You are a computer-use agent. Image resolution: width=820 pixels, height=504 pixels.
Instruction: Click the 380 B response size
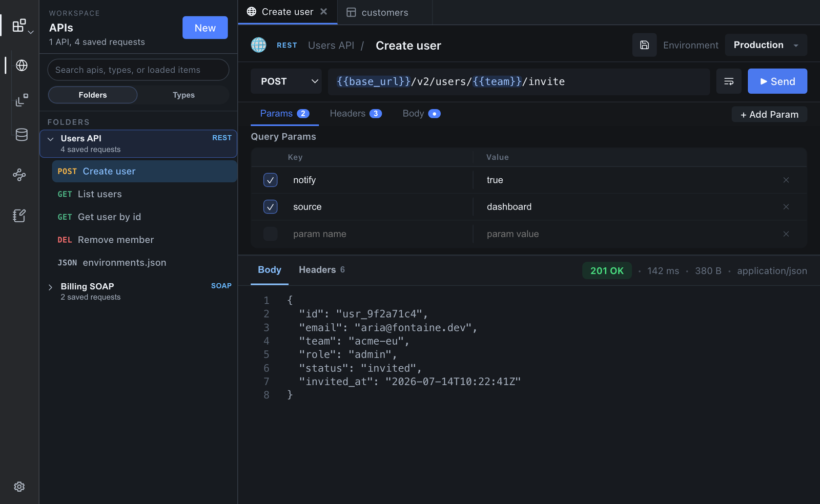(x=708, y=271)
